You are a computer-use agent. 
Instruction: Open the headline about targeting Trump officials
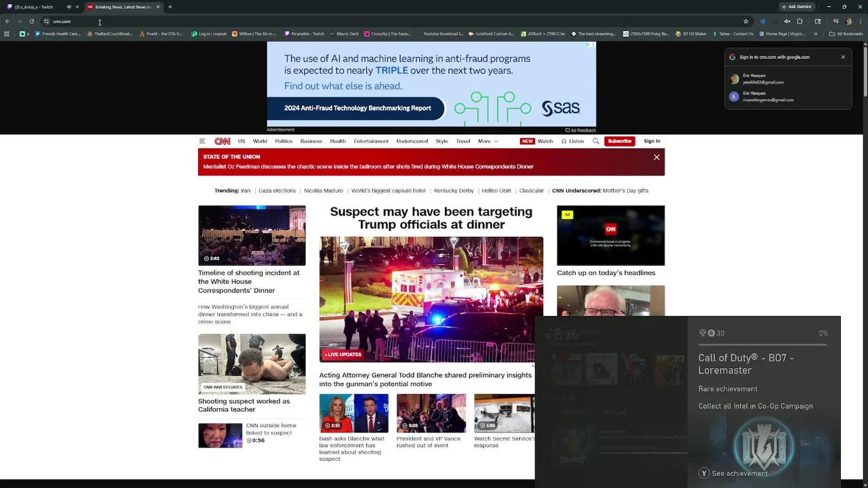tap(431, 218)
